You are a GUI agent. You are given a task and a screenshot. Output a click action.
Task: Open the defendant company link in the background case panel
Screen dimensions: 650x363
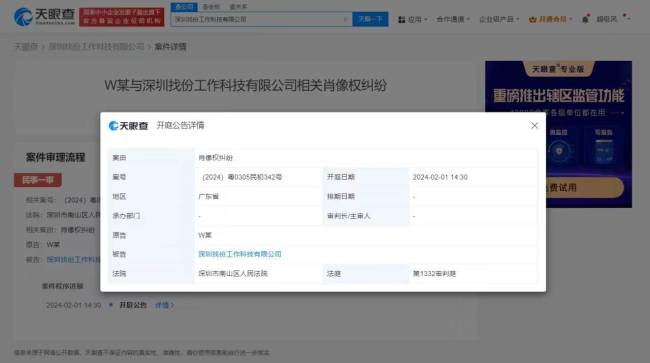(73, 260)
